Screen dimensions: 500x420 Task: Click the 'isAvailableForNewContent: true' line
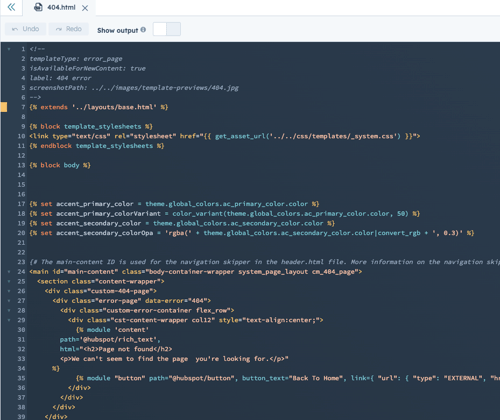point(87,68)
